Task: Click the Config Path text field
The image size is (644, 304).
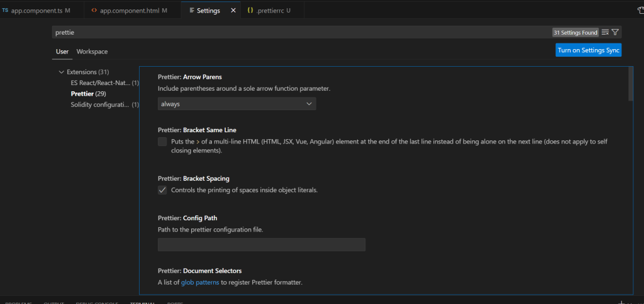Action: point(261,245)
